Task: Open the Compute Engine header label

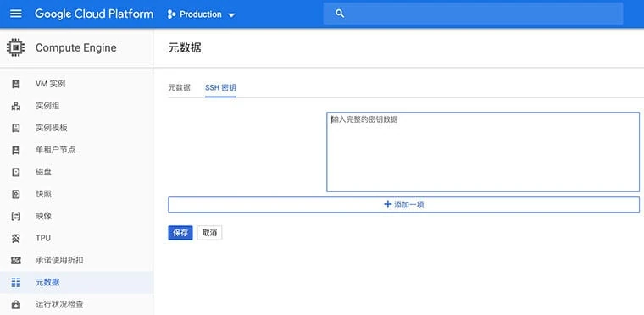Action: [x=76, y=47]
